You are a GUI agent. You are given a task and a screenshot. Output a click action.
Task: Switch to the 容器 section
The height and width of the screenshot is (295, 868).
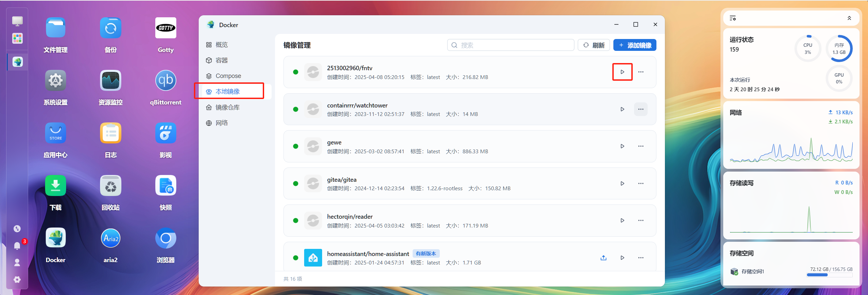point(221,60)
